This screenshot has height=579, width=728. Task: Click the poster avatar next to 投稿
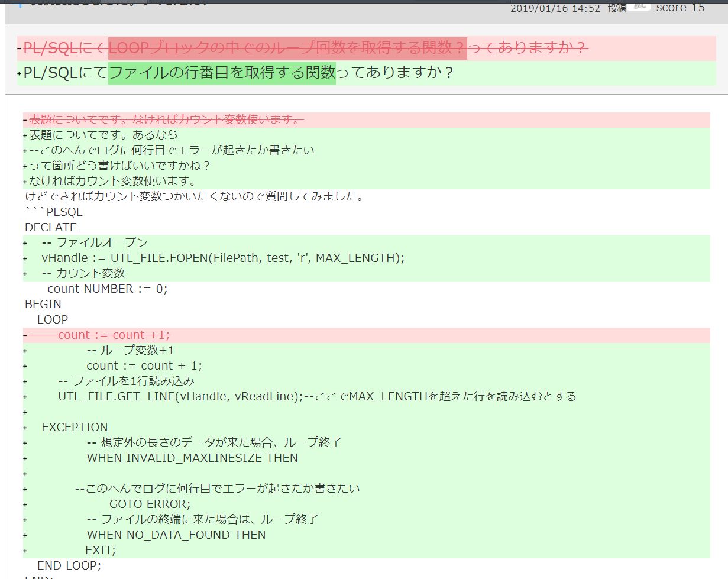pos(642,6)
